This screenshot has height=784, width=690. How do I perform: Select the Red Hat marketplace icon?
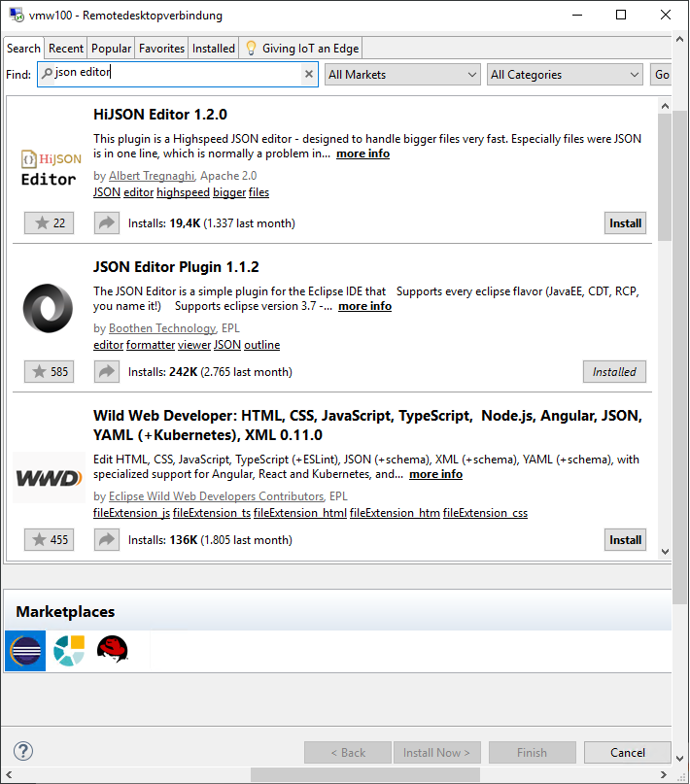[113, 651]
